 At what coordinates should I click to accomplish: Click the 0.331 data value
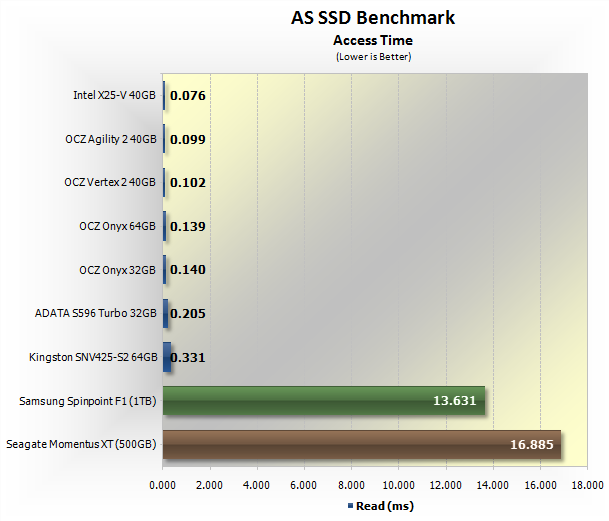point(188,357)
